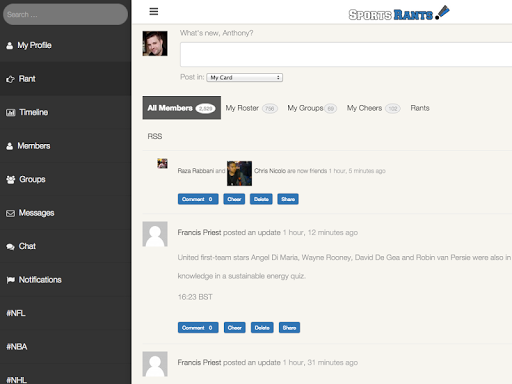Click the Timeline chart icon
Screen dimensions: 512x384
tap(11, 113)
